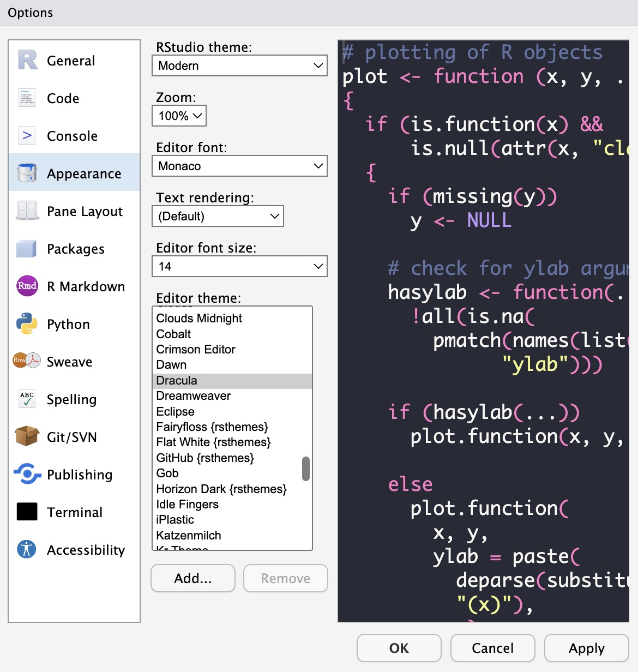Select Cobalt in the editor theme list

174,334
